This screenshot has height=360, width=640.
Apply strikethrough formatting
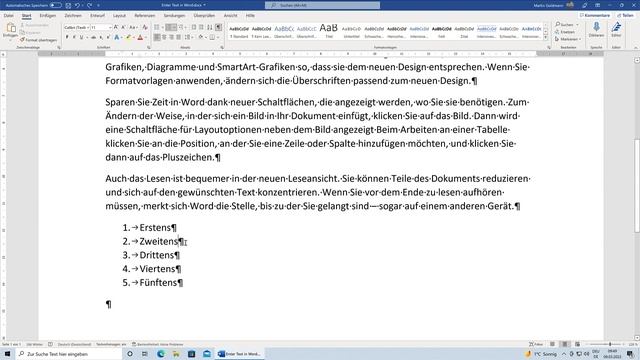click(x=93, y=37)
